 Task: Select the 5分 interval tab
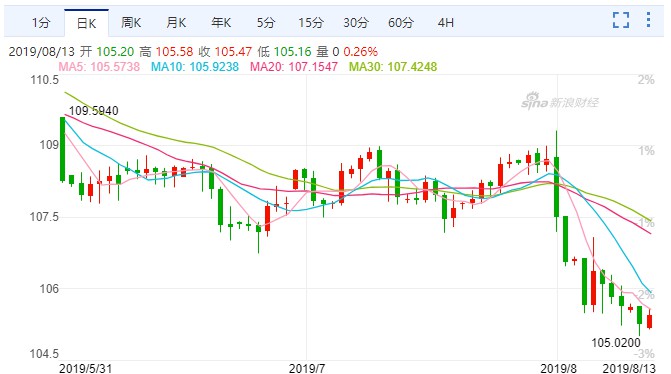pyautogui.click(x=266, y=23)
